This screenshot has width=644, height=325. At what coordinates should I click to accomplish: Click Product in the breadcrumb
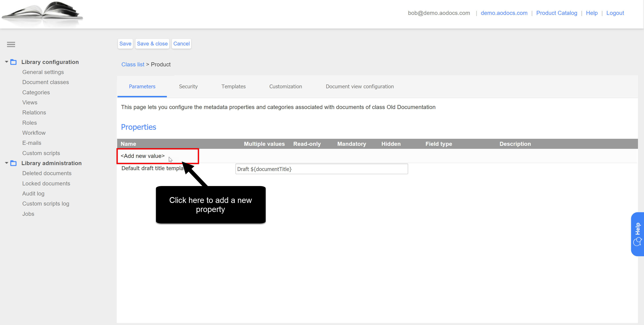161,64
